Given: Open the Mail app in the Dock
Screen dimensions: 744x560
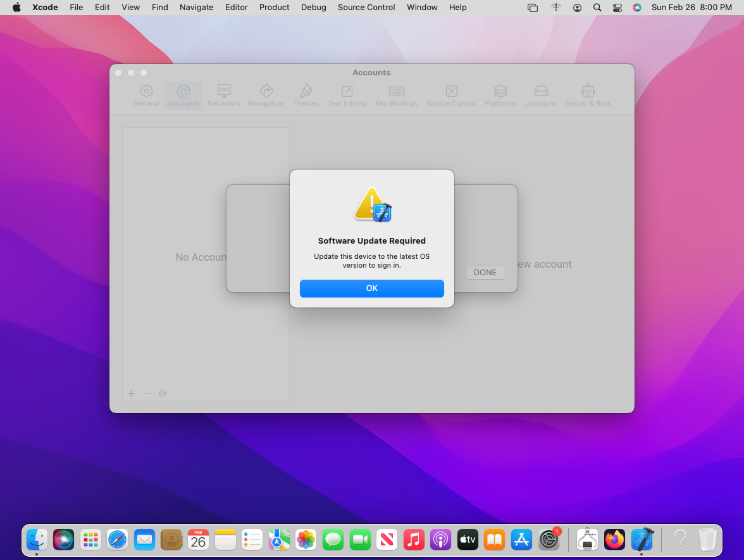Looking at the screenshot, I should (144, 540).
